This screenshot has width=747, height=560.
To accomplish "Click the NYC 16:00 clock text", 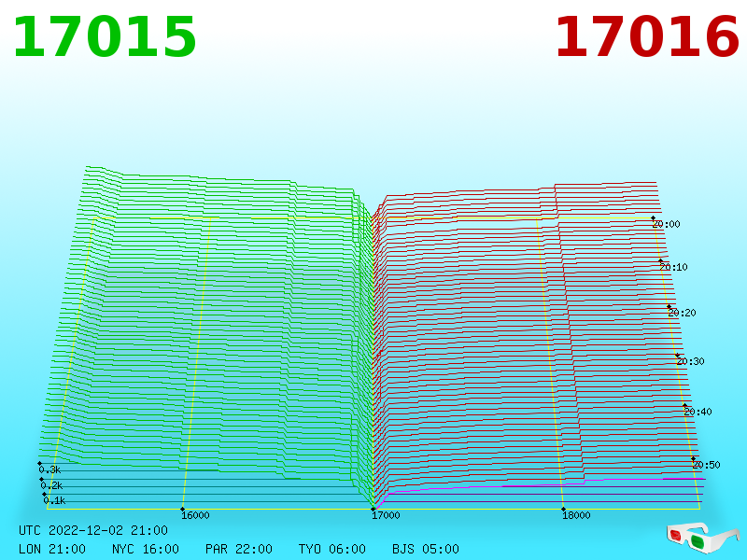I will coord(146,549).
